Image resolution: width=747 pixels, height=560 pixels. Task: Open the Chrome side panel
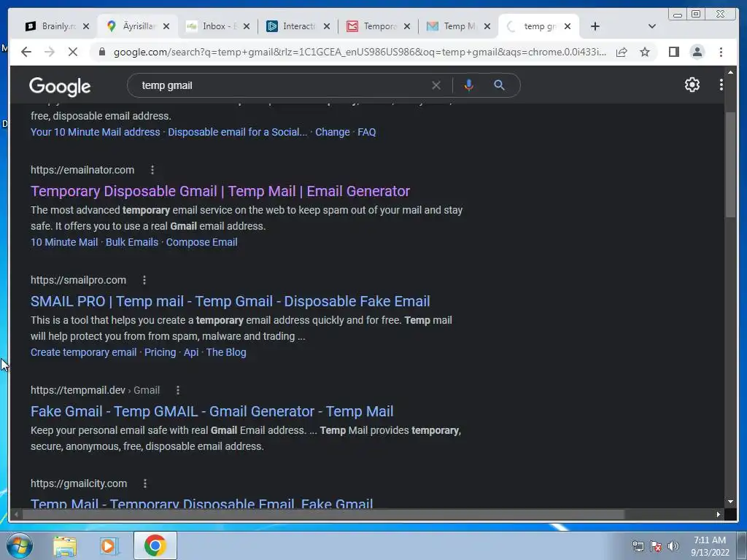[x=673, y=52]
